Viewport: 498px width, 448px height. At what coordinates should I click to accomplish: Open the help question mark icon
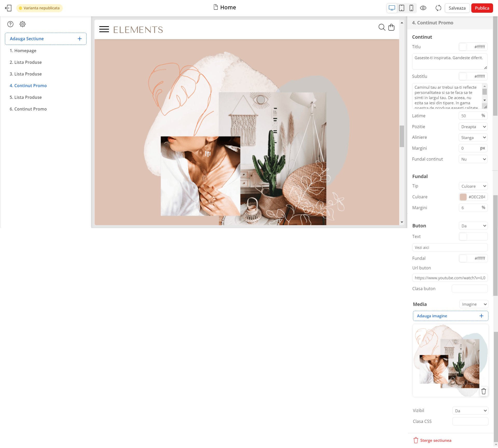click(x=10, y=24)
